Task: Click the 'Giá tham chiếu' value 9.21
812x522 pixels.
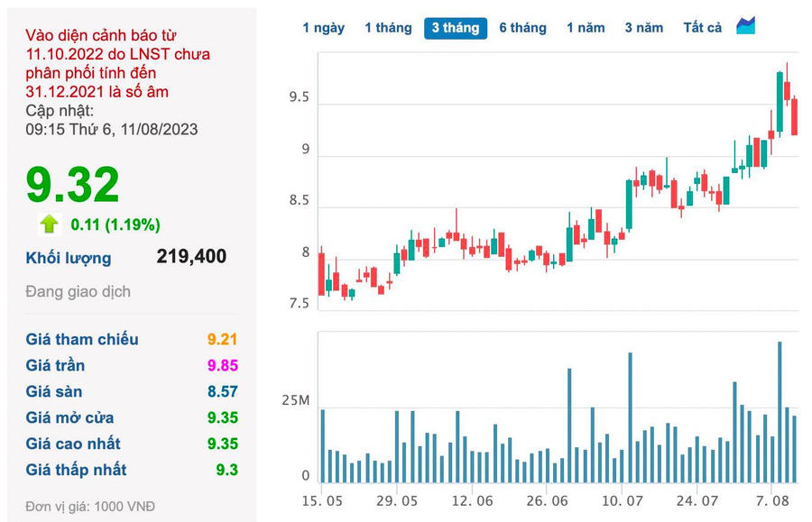Action: pos(223,340)
